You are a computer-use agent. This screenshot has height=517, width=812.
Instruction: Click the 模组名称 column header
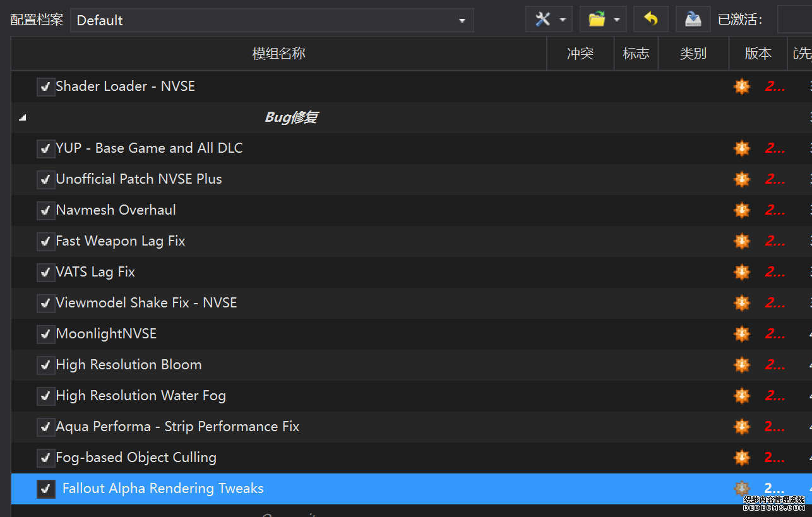[278, 54]
